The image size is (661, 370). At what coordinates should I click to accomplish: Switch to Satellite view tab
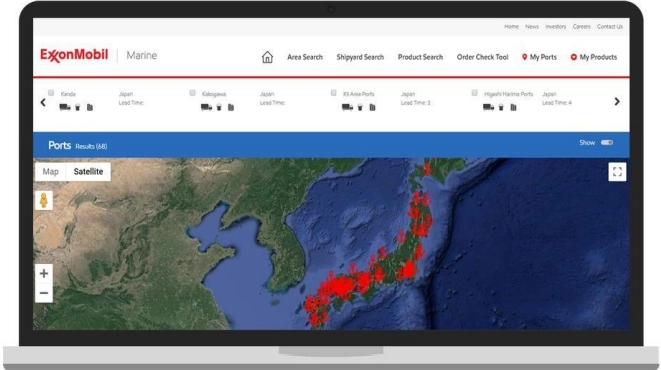pyautogui.click(x=88, y=172)
